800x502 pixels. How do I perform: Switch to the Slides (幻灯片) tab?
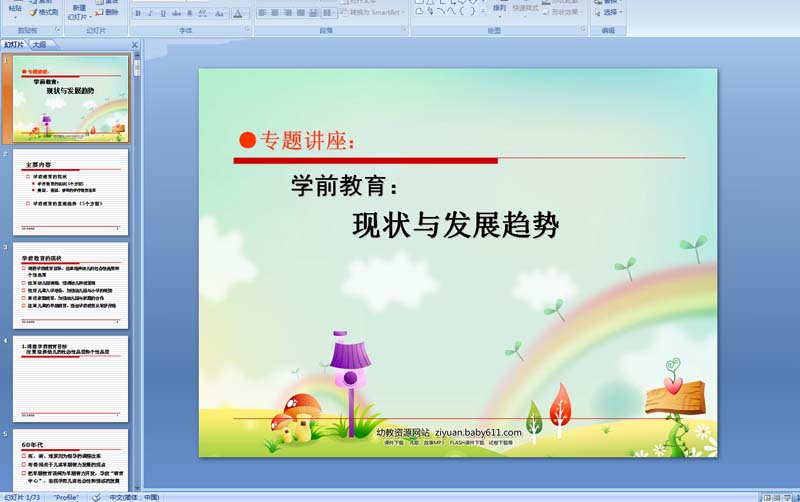[14, 45]
